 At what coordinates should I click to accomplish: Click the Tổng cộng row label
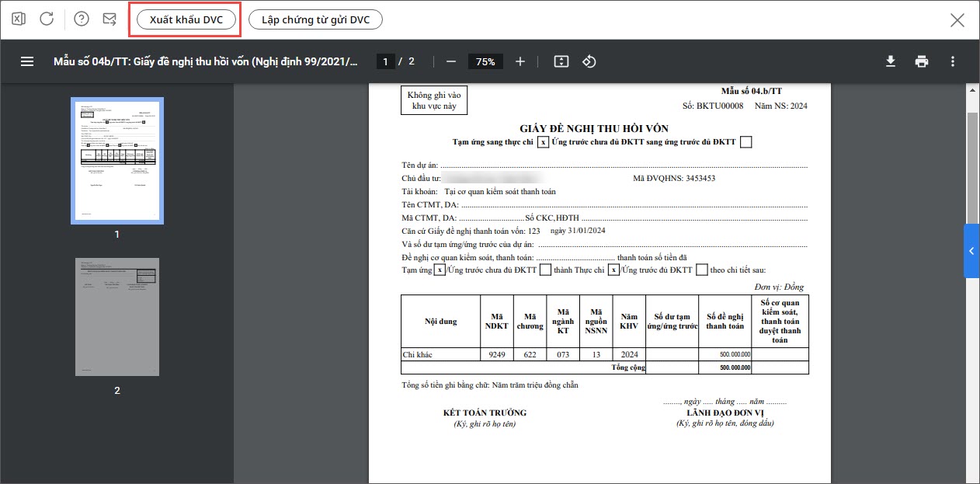(x=628, y=367)
